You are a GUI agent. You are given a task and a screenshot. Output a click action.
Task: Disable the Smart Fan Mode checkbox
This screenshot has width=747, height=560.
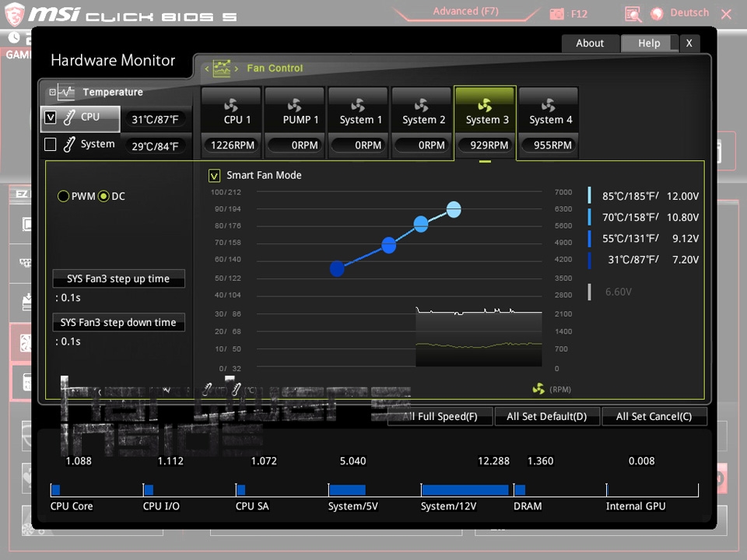click(215, 176)
